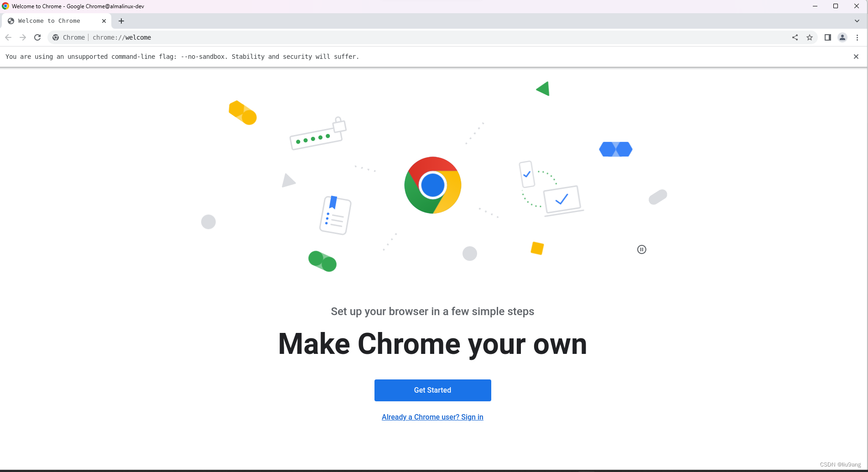Open the profile avatar menu
The height and width of the screenshot is (472, 868).
[842, 37]
